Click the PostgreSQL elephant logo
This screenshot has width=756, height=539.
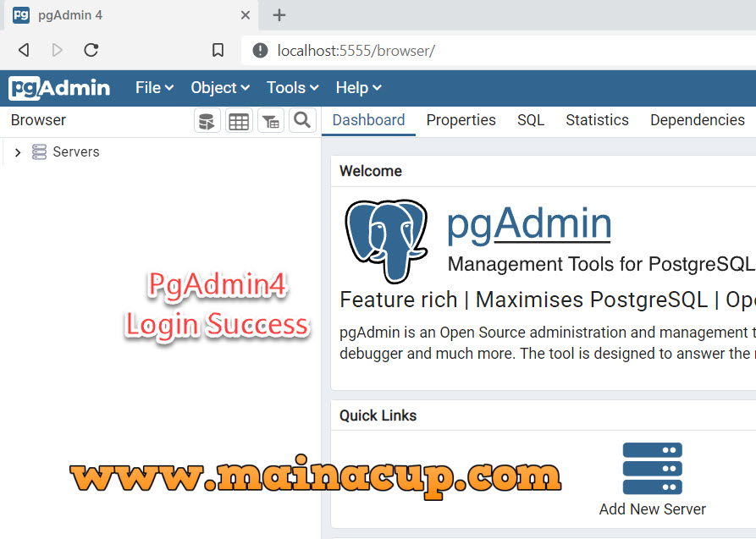click(386, 241)
